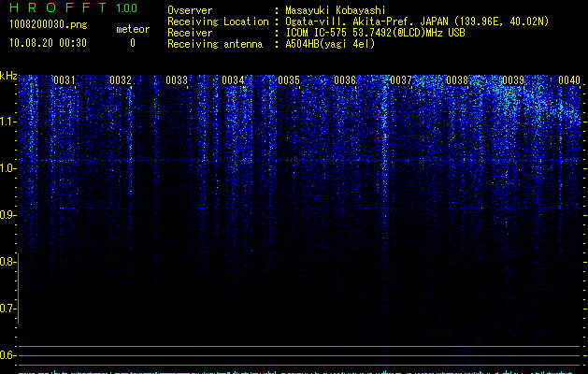The height and width of the screenshot is (374, 588).
Task: Click the meteor count label
Action: [x=133, y=29]
